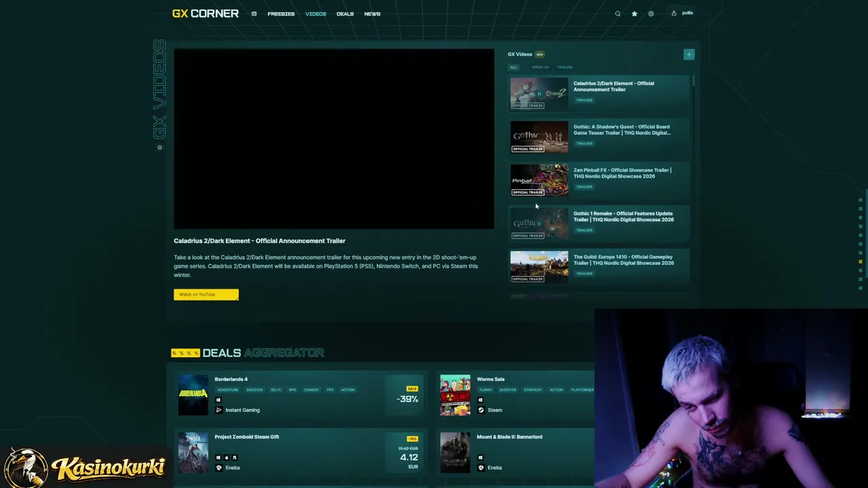Open the Worms Sale deal title
This screenshot has width=868, height=488.
[491, 379]
